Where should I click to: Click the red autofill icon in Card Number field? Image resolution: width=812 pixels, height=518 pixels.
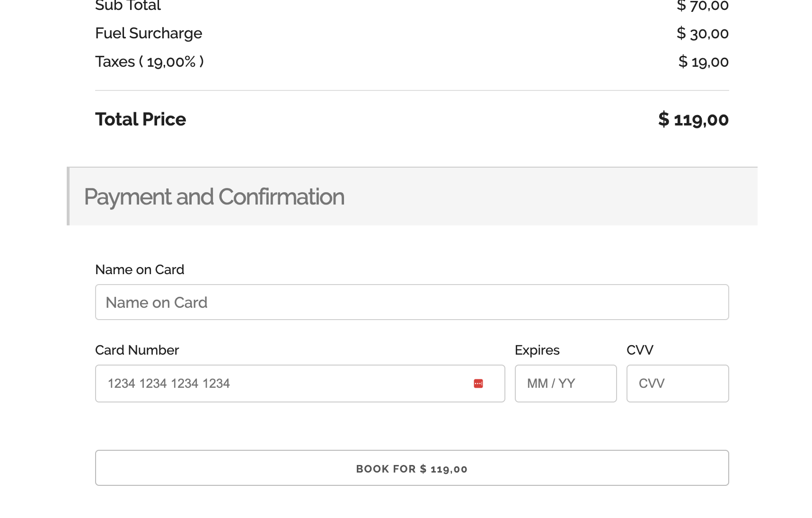click(x=478, y=384)
